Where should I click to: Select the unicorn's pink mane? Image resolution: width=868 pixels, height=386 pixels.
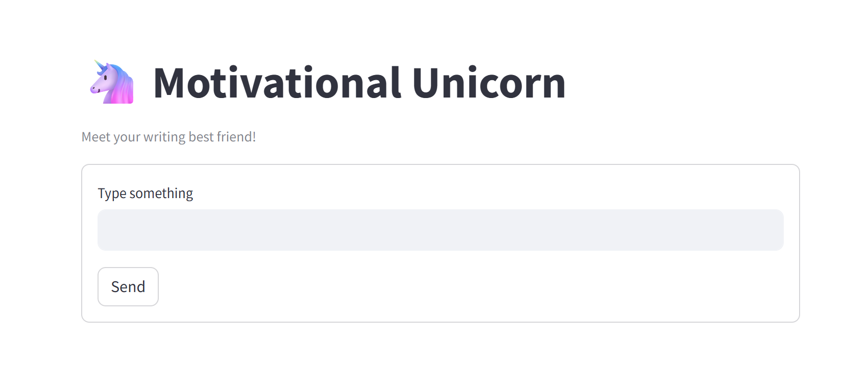[123, 92]
